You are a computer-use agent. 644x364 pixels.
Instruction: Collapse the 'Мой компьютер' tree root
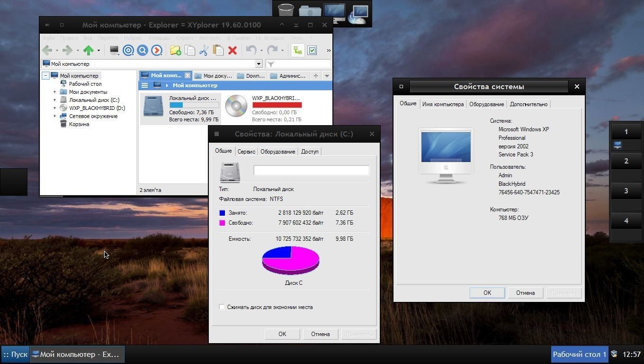(46, 76)
